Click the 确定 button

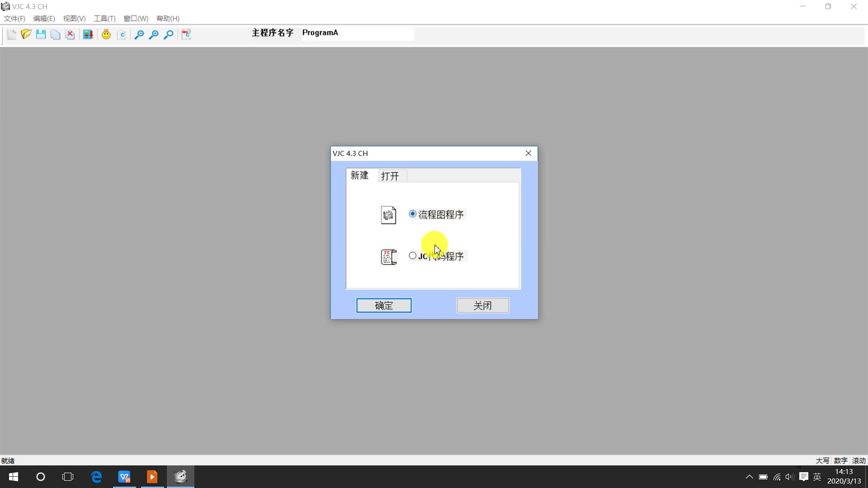[x=384, y=305]
